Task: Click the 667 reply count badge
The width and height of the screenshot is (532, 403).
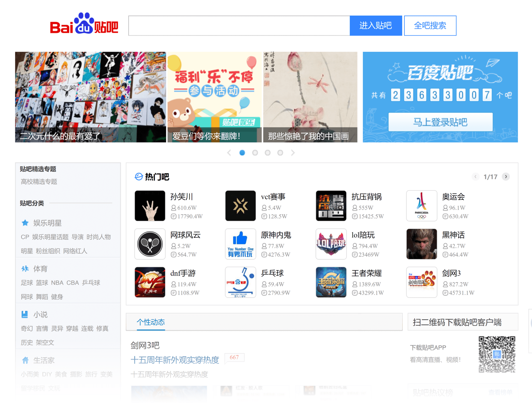Action: pyautogui.click(x=234, y=358)
